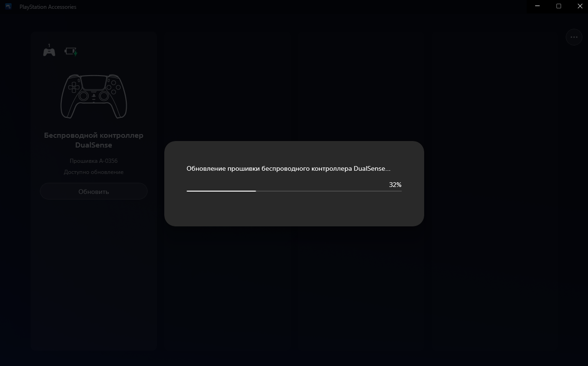Viewport: 588px width, 366px height.
Task: Click the PlayStation Accessories app icon in title bar
Action: (8, 6)
